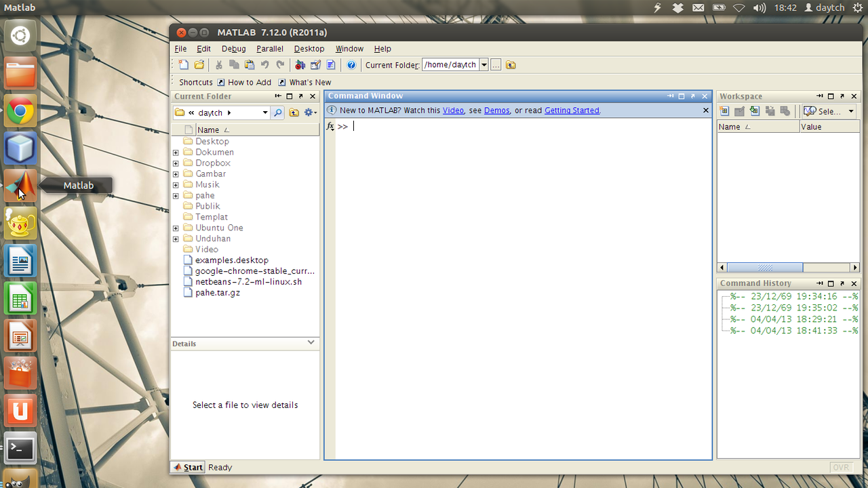
Task: Click Open Variable icon in Workspace toolbar
Action: pos(739,111)
